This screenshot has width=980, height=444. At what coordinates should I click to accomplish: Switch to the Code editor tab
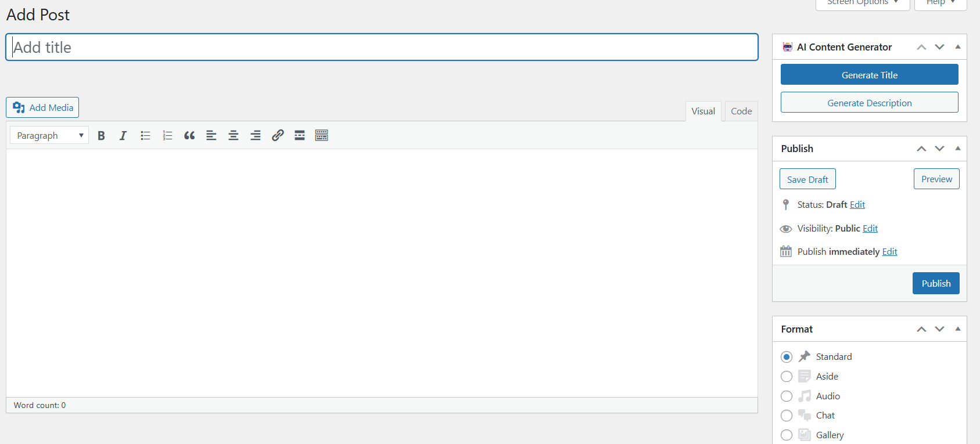tap(741, 111)
